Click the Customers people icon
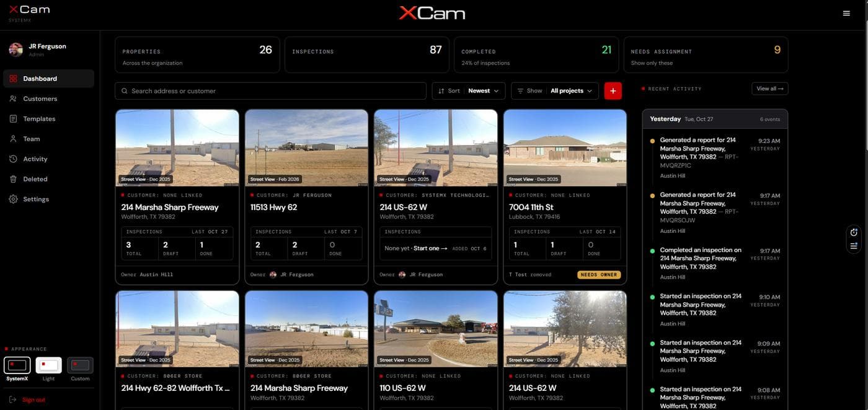 [x=13, y=98]
